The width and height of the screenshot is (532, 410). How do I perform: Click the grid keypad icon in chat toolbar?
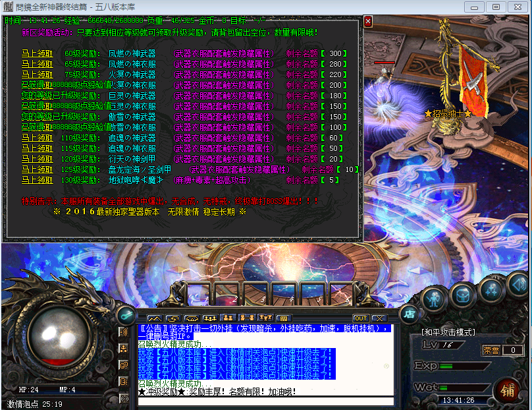coord(284,318)
